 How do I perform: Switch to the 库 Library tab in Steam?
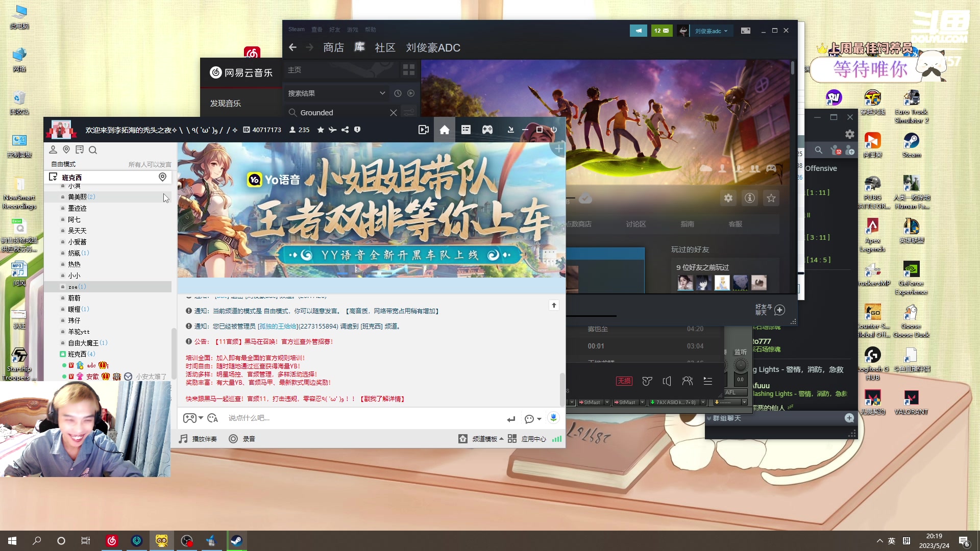[359, 47]
